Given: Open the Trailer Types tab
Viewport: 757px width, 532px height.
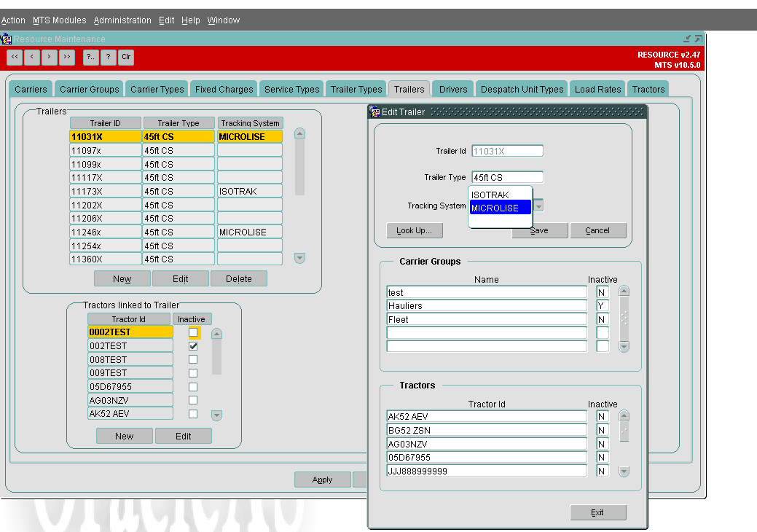Looking at the screenshot, I should (x=356, y=90).
